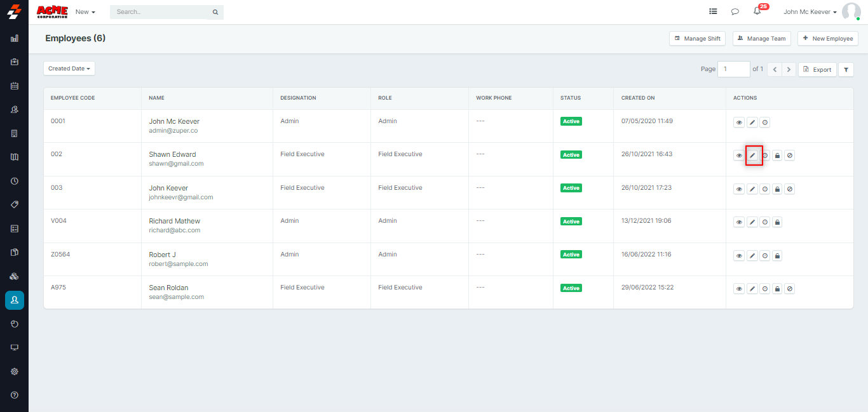Click the New Employee button
The width and height of the screenshot is (868, 412).
828,39
